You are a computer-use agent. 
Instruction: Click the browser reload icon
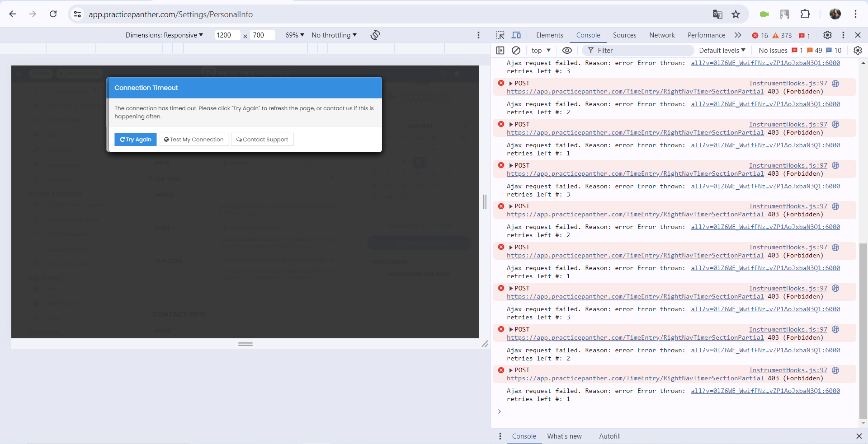coord(53,14)
